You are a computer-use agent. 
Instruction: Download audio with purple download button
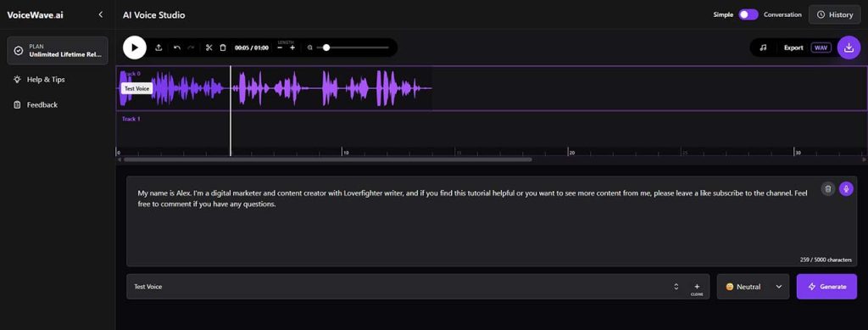point(849,48)
